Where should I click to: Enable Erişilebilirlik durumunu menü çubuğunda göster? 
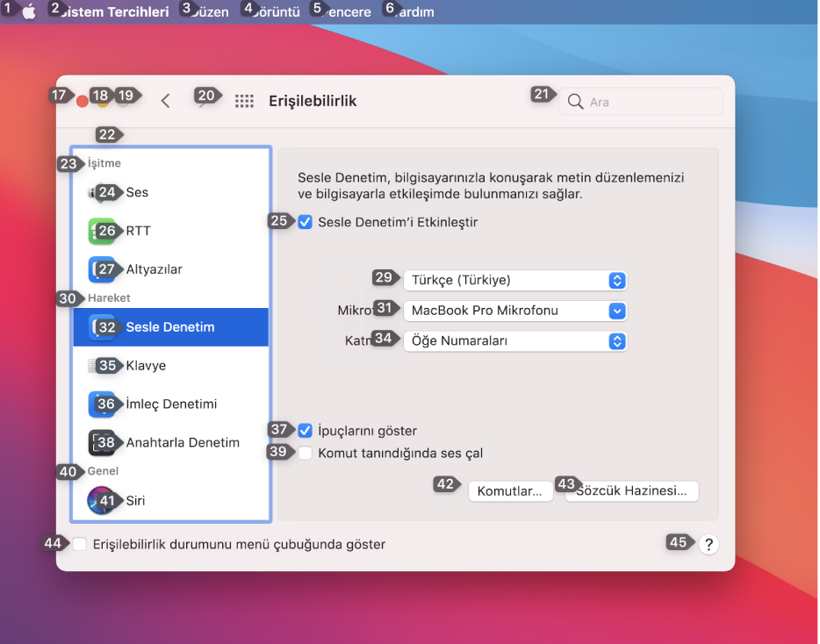[x=79, y=544]
